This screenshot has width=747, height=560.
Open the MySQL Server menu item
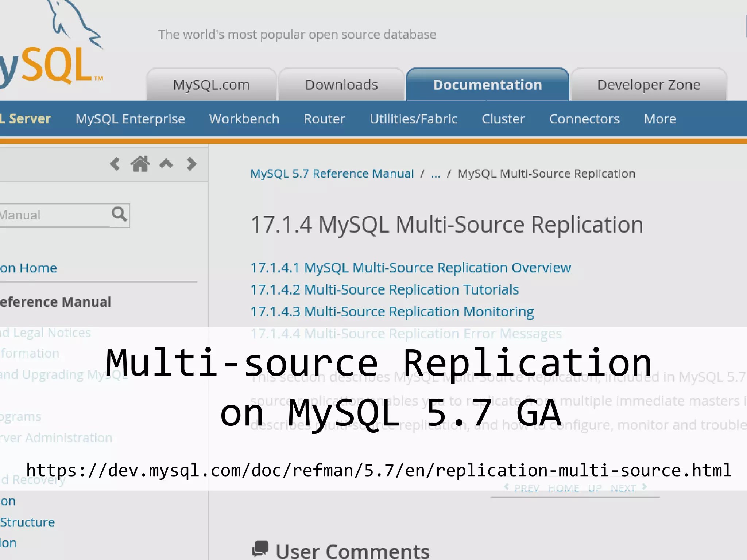point(26,119)
